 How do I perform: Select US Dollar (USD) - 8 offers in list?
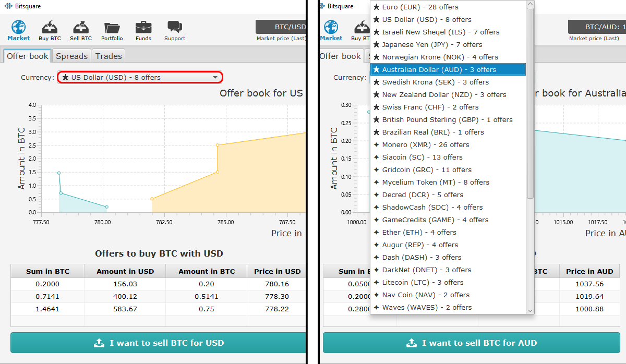pyautogui.click(x=448, y=20)
